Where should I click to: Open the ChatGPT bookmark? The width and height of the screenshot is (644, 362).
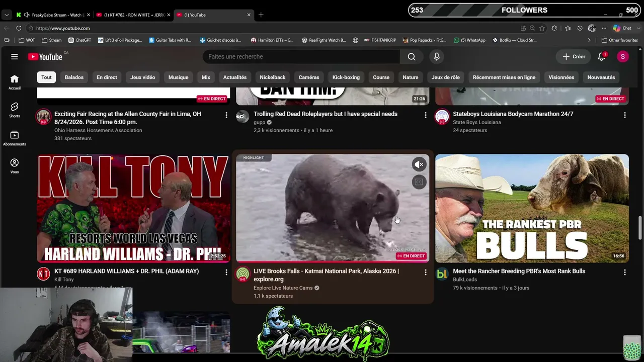pyautogui.click(x=79, y=40)
